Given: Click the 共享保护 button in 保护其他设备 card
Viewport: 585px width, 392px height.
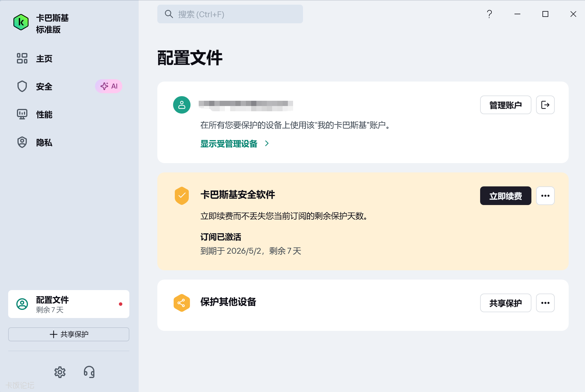Looking at the screenshot, I should (506, 303).
